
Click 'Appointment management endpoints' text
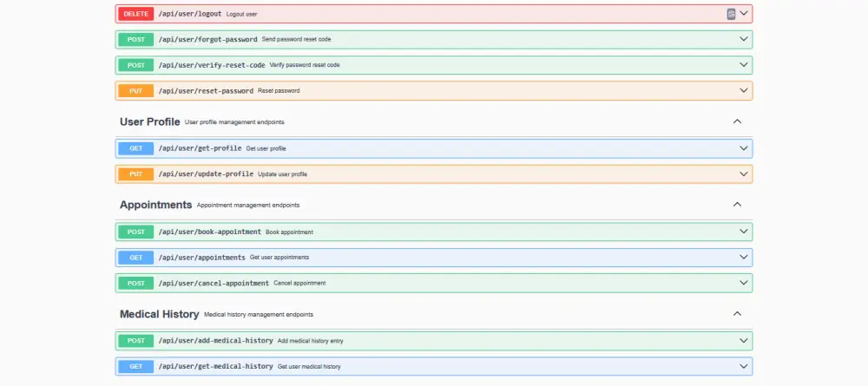[x=248, y=206]
